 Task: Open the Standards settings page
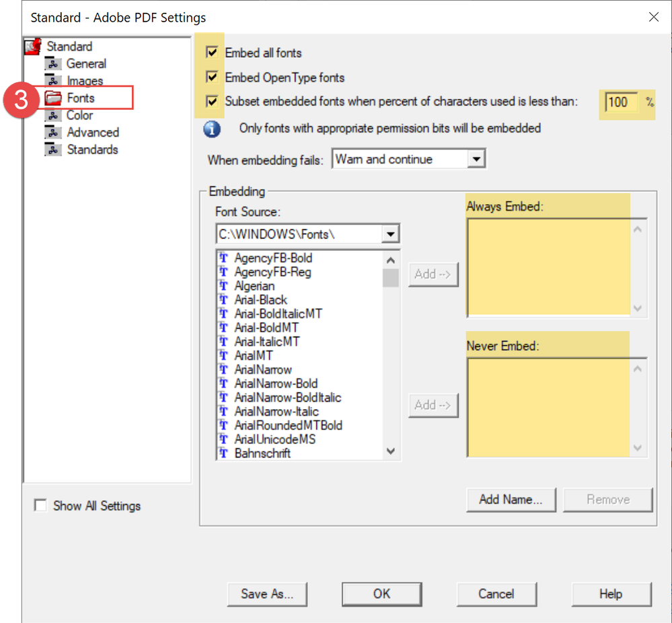(93, 149)
